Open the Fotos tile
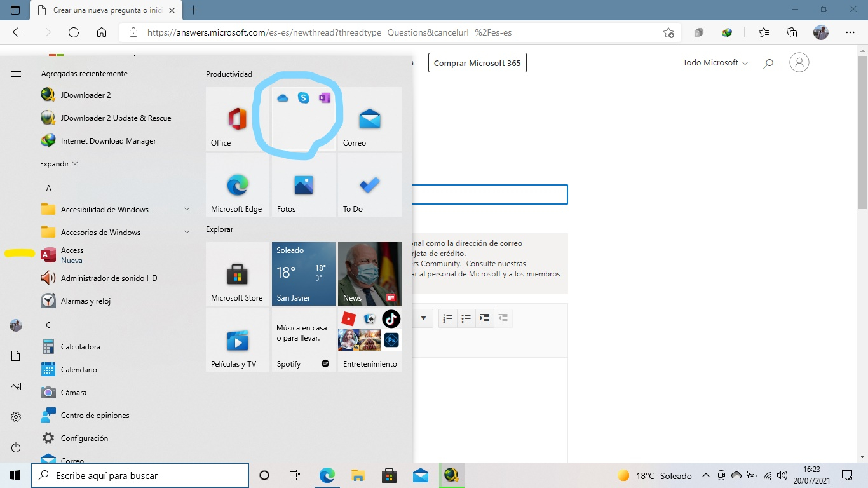 (x=304, y=185)
